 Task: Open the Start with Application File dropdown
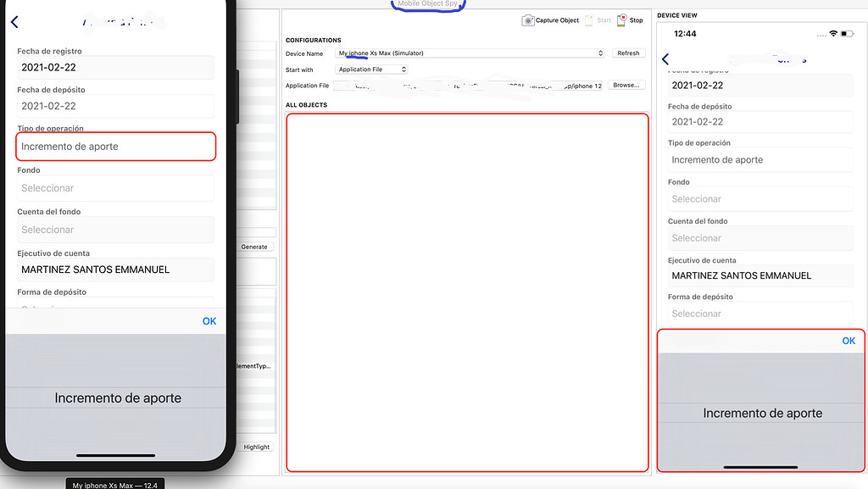(371, 69)
